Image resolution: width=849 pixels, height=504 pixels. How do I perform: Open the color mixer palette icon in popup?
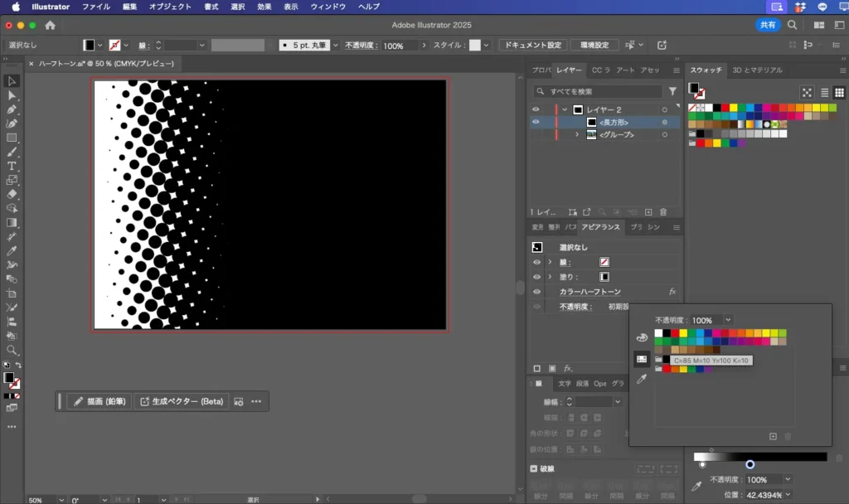click(x=641, y=337)
